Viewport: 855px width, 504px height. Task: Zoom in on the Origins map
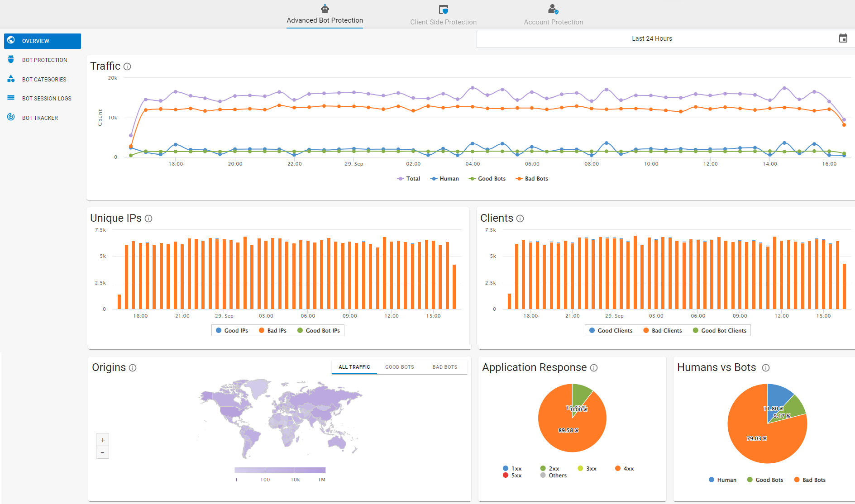point(102,440)
